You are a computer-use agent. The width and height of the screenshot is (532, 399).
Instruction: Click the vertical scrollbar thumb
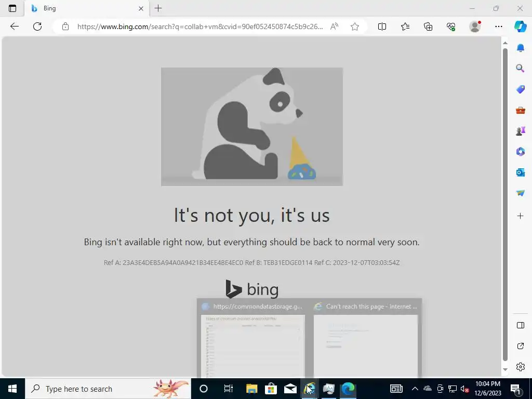click(505, 205)
